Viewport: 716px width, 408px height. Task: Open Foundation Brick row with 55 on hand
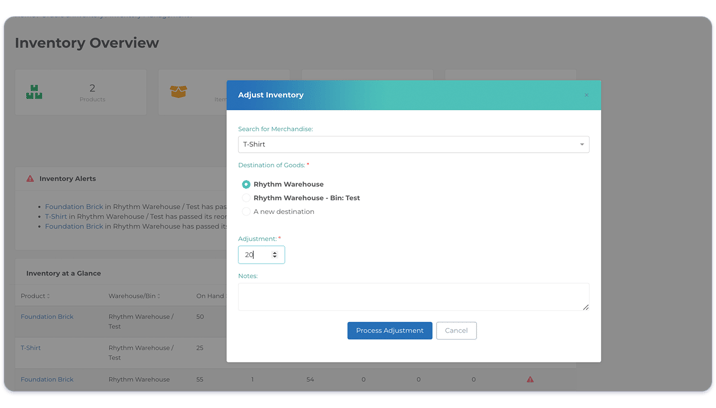point(47,379)
